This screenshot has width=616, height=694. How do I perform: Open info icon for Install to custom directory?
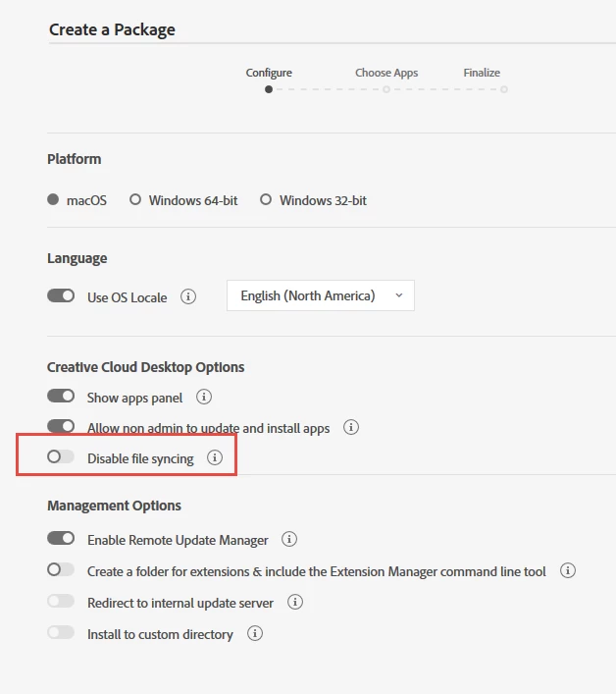pyautogui.click(x=255, y=633)
